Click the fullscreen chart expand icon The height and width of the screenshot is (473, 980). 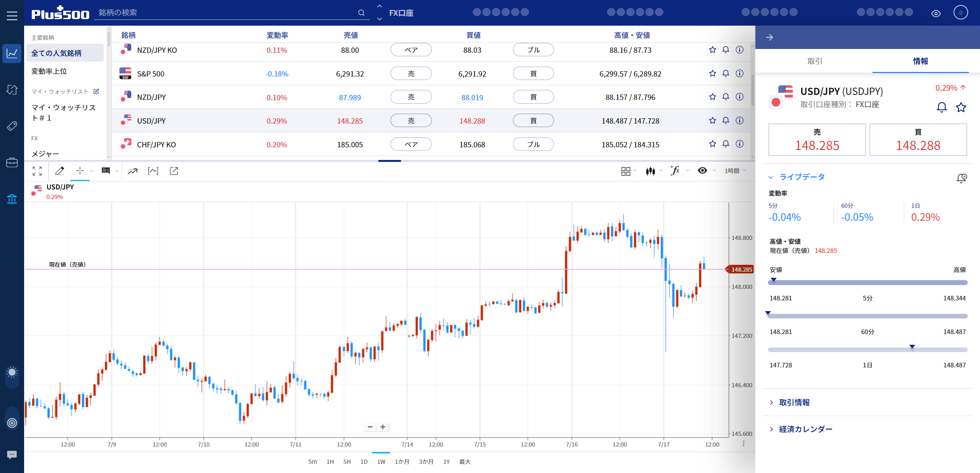[x=37, y=171]
